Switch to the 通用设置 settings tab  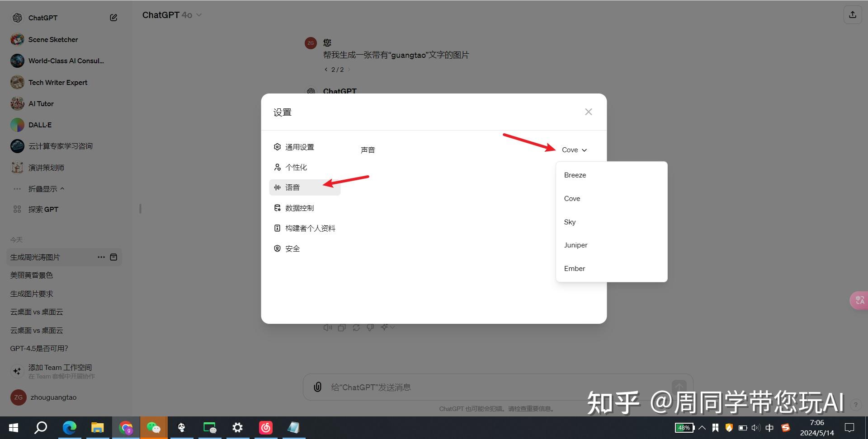tap(300, 146)
